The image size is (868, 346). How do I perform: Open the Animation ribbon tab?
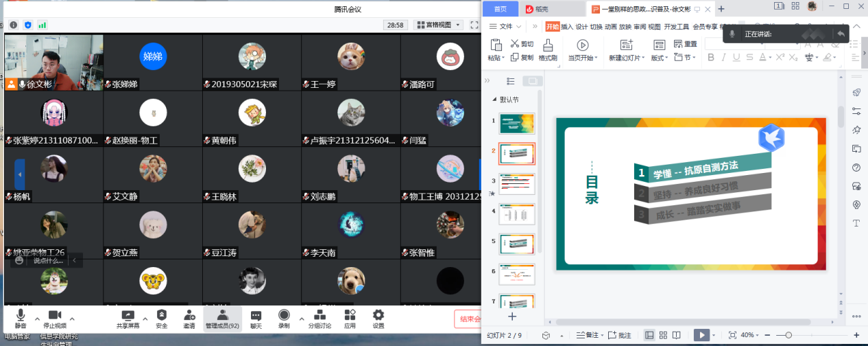click(610, 27)
